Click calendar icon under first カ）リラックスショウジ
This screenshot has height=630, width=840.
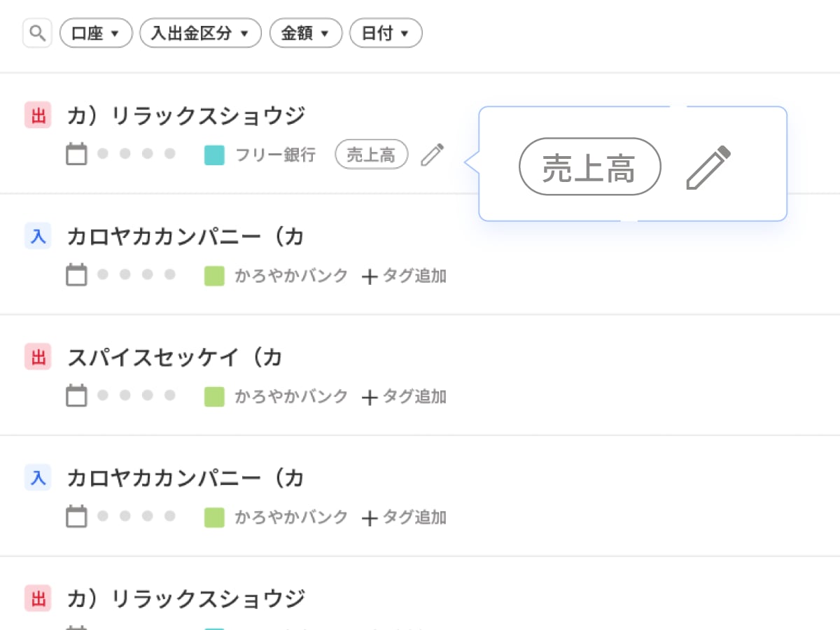point(76,155)
